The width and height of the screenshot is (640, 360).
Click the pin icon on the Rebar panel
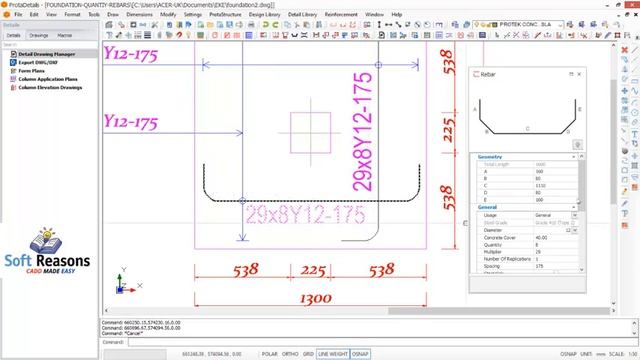(x=571, y=74)
